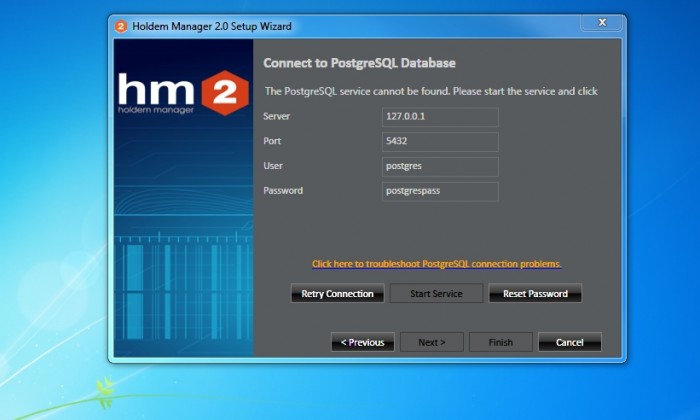Click the Holdem Manager title bar icon
700x420 pixels.
tap(121, 26)
